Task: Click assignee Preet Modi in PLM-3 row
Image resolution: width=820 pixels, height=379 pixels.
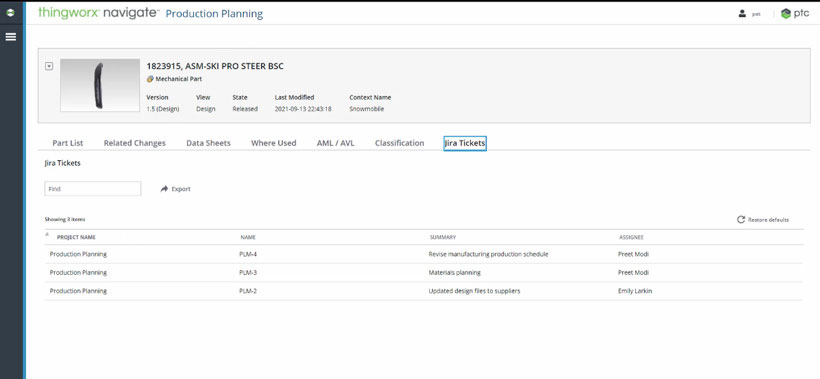Action: (633, 273)
